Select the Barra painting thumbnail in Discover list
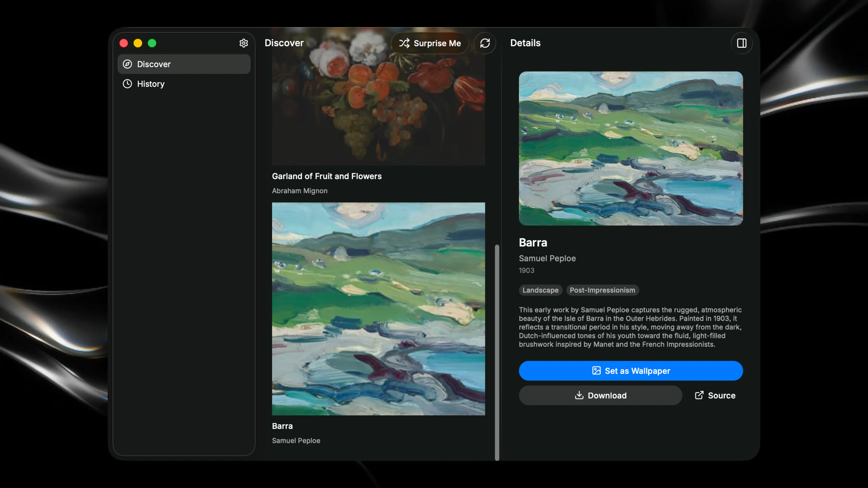 click(378, 309)
